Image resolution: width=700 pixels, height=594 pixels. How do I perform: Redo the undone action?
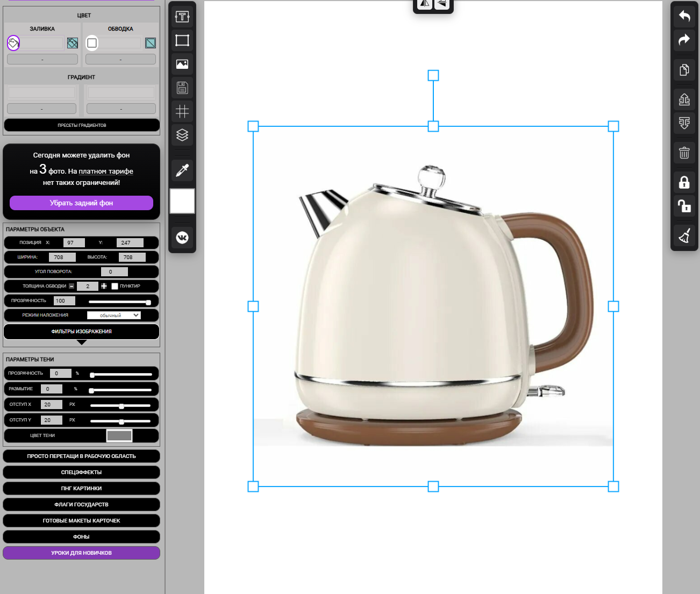click(x=684, y=40)
